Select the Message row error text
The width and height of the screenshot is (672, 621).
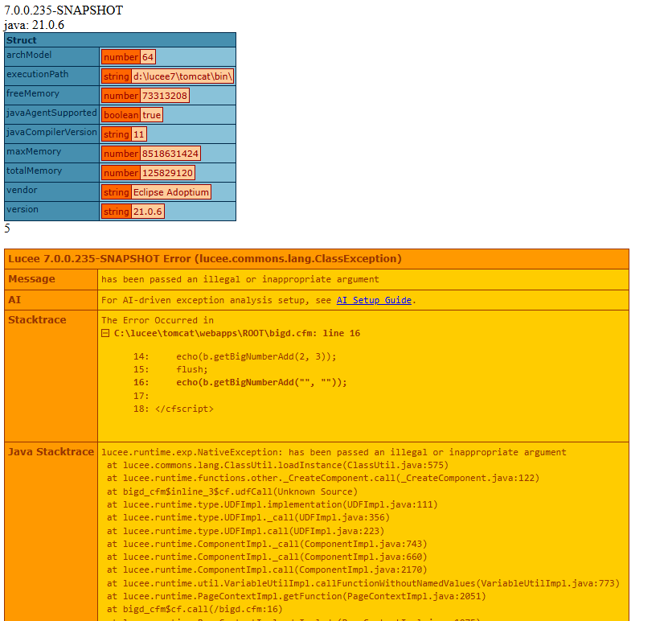[240, 280]
